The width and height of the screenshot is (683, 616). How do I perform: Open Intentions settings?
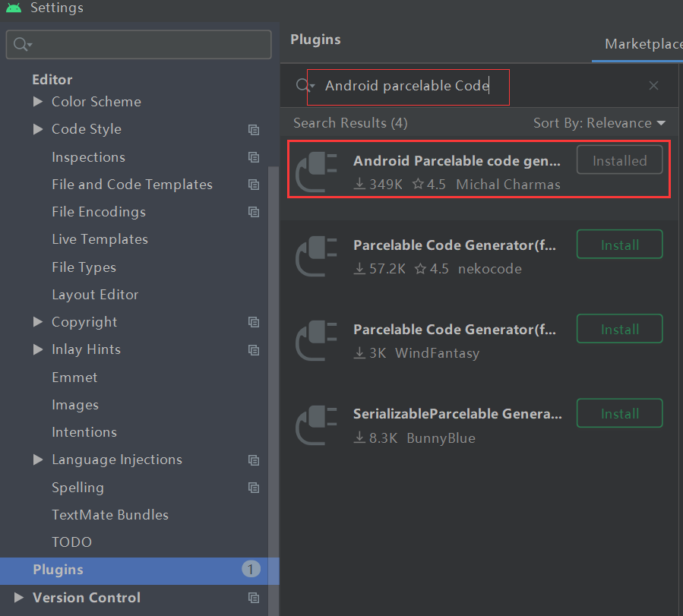coord(84,432)
